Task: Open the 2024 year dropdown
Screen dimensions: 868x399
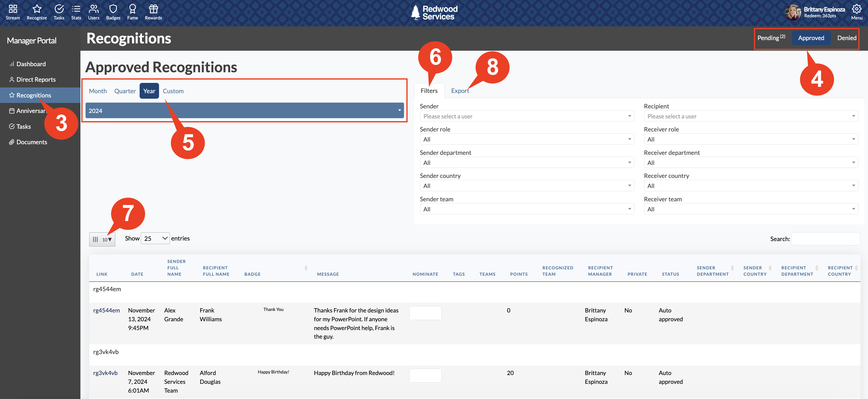Action: click(x=245, y=111)
